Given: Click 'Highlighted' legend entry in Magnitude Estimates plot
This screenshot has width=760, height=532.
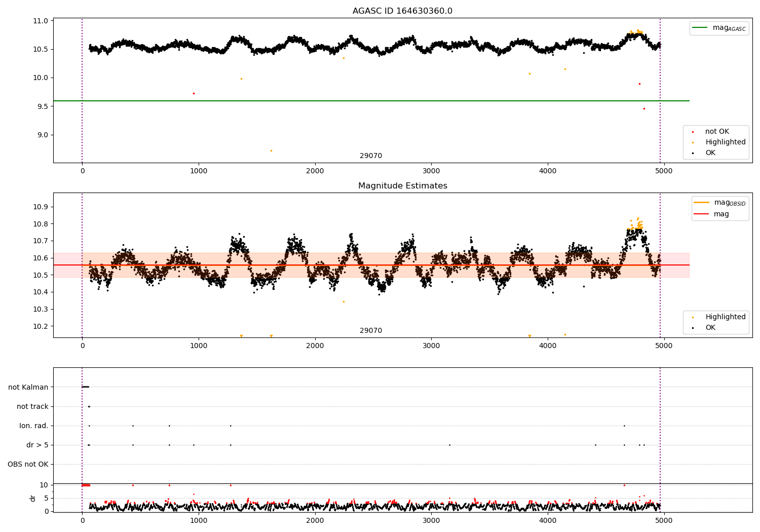Looking at the screenshot, I should click(x=719, y=317).
